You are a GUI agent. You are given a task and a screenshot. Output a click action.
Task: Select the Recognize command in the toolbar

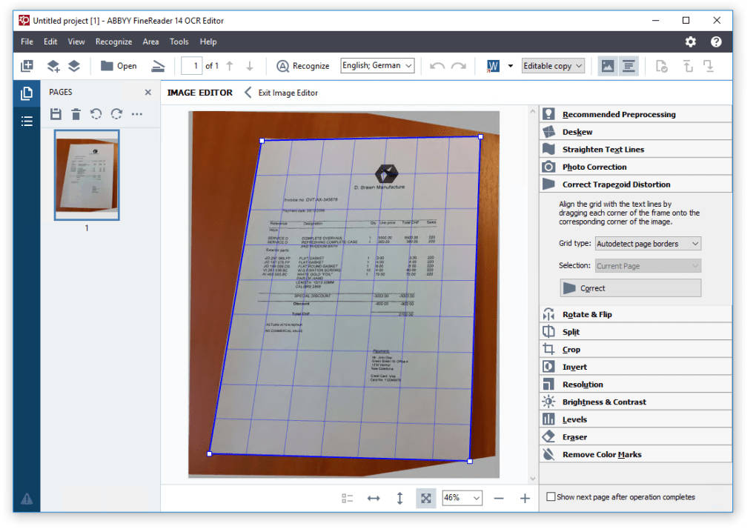pos(303,65)
